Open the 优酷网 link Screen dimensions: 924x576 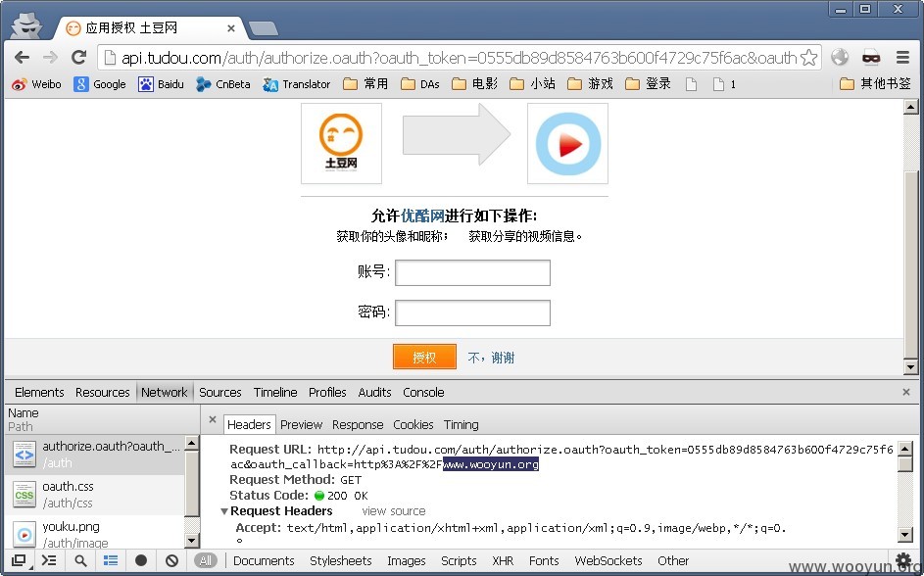click(x=422, y=216)
